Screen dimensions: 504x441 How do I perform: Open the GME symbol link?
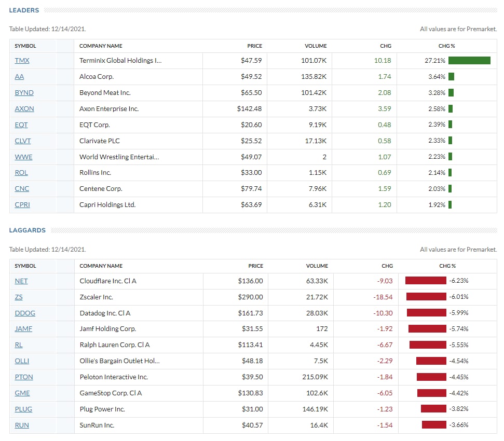pyautogui.click(x=22, y=393)
